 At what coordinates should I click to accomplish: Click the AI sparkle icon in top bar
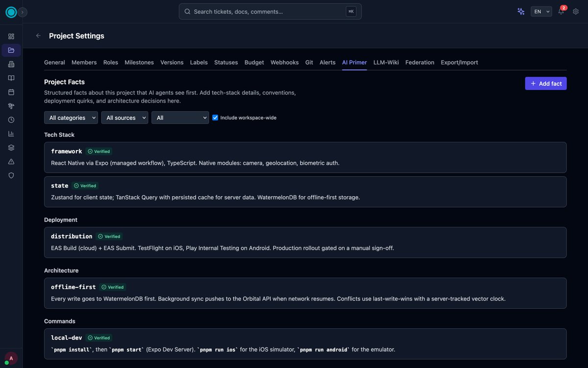click(521, 11)
